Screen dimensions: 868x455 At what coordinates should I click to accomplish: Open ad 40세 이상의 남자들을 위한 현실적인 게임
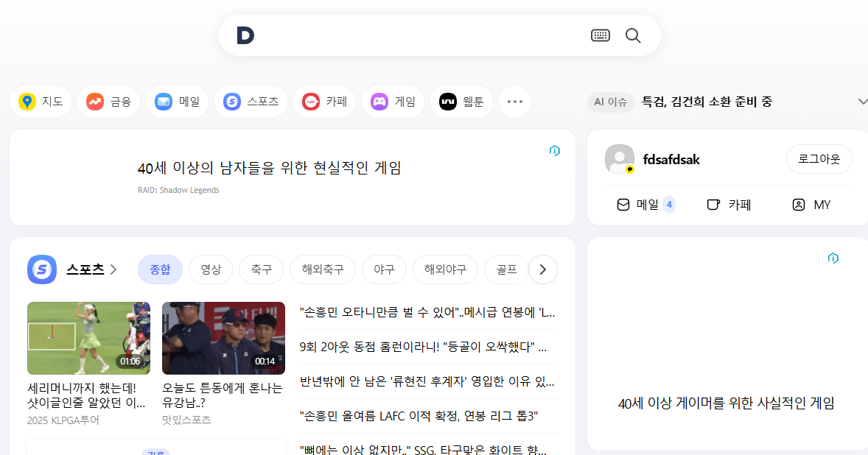point(269,168)
